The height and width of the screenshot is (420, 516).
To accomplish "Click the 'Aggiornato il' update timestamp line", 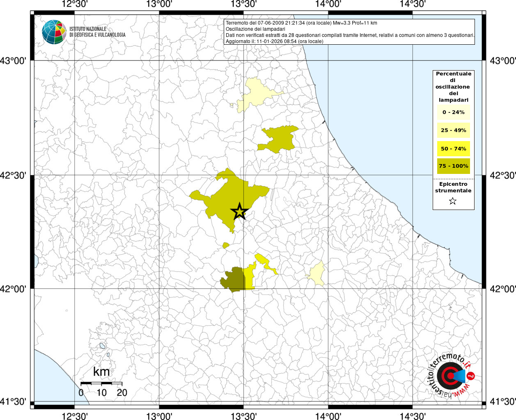I will click(274, 41).
